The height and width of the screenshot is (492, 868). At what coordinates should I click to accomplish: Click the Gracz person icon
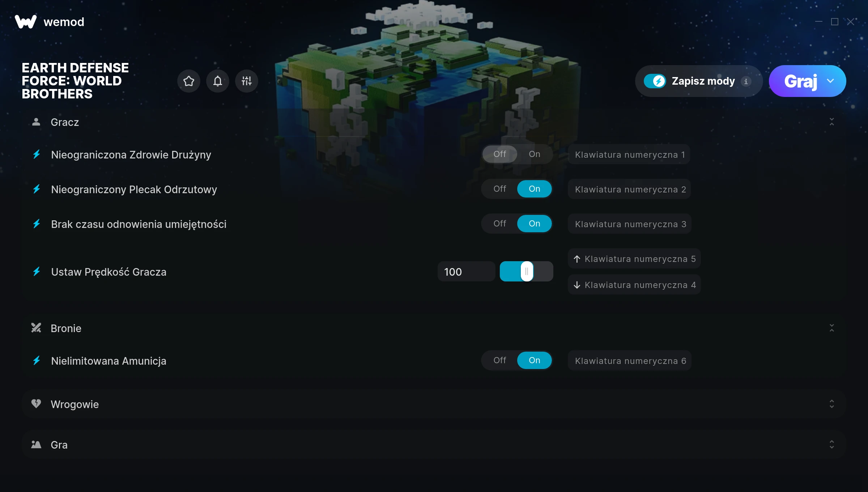tap(36, 122)
